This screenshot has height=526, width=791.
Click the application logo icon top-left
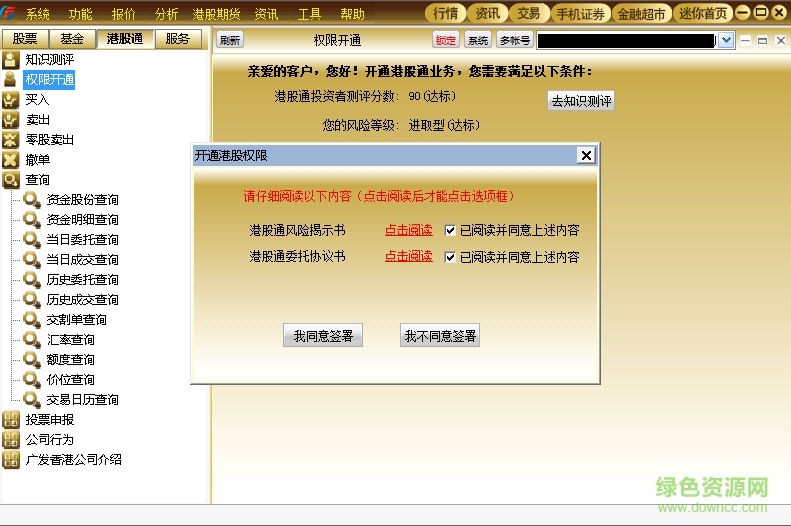tap(8, 13)
